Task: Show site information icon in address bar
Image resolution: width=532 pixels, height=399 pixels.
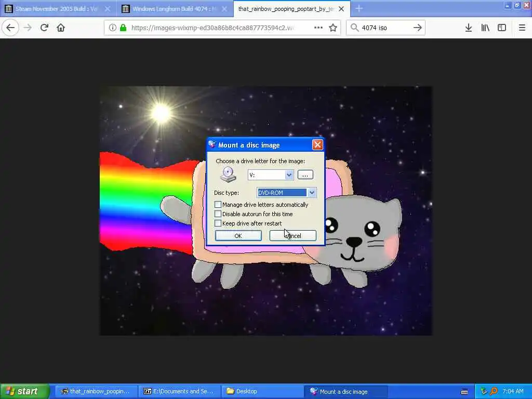Action: (112, 28)
